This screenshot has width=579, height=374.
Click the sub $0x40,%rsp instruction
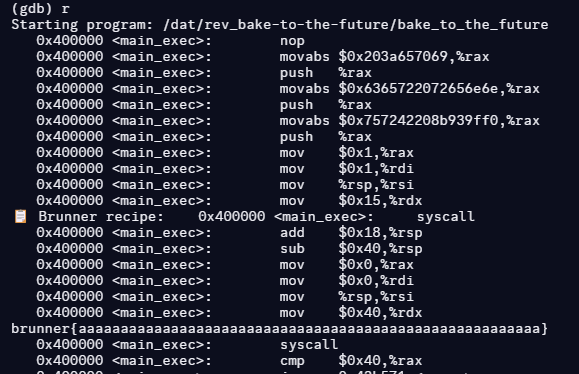(351, 249)
